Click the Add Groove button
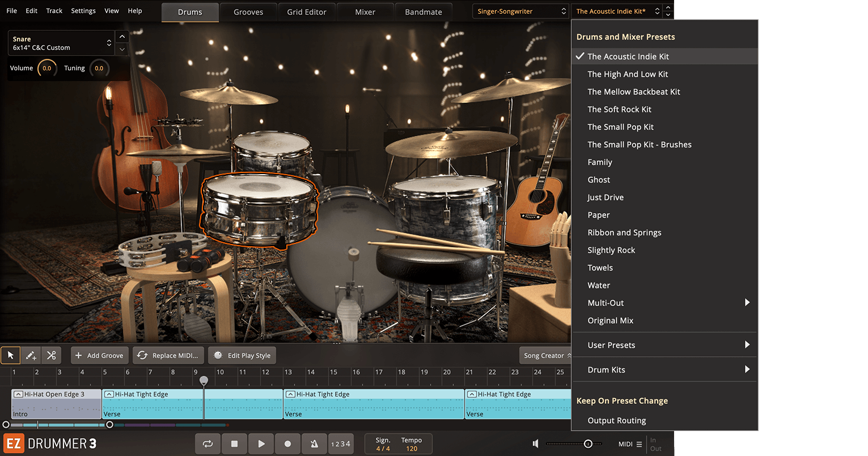 (99, 356)
